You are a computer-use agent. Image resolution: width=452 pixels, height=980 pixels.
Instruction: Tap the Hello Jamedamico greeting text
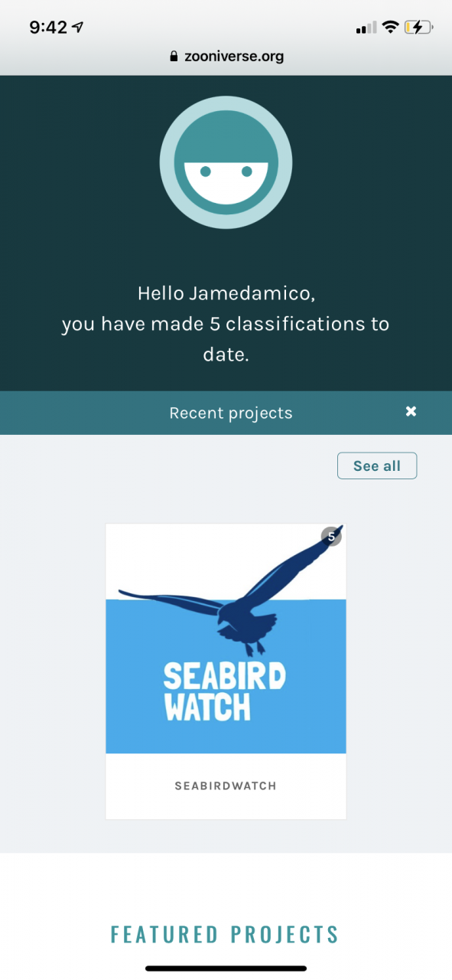226,293
